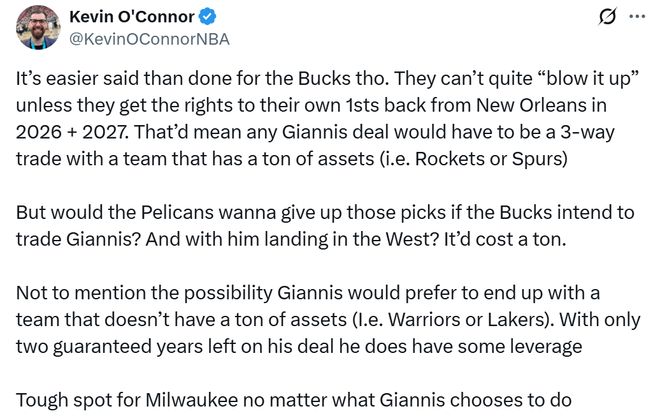Click the paragraph starting "It's easier said than done"

pyautogui.click(x=320, y=115)
